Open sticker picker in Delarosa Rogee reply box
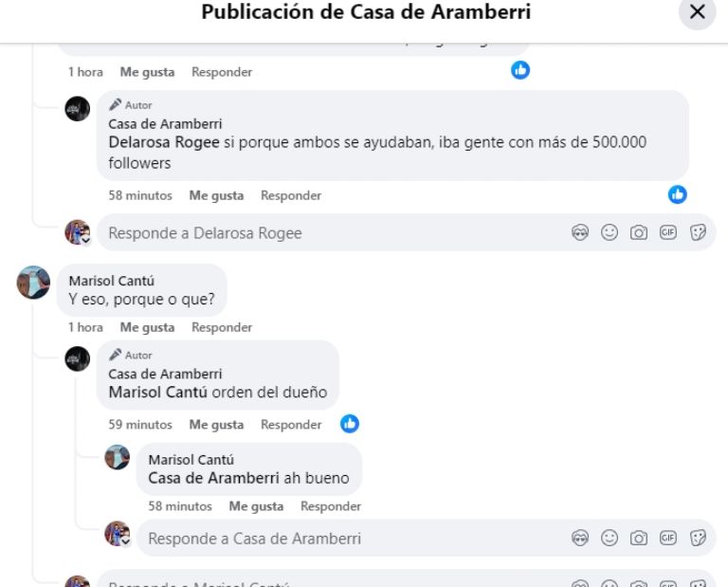 (x=698, y=232)
